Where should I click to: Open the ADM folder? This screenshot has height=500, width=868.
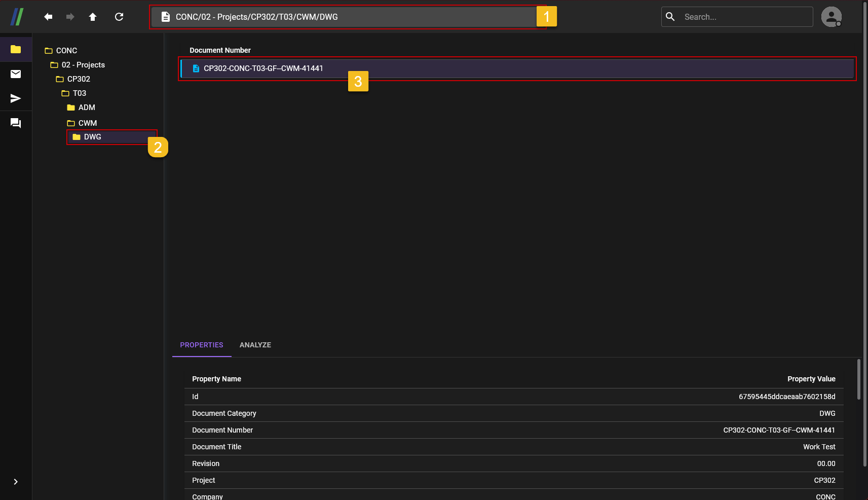(x=87, y=107)
